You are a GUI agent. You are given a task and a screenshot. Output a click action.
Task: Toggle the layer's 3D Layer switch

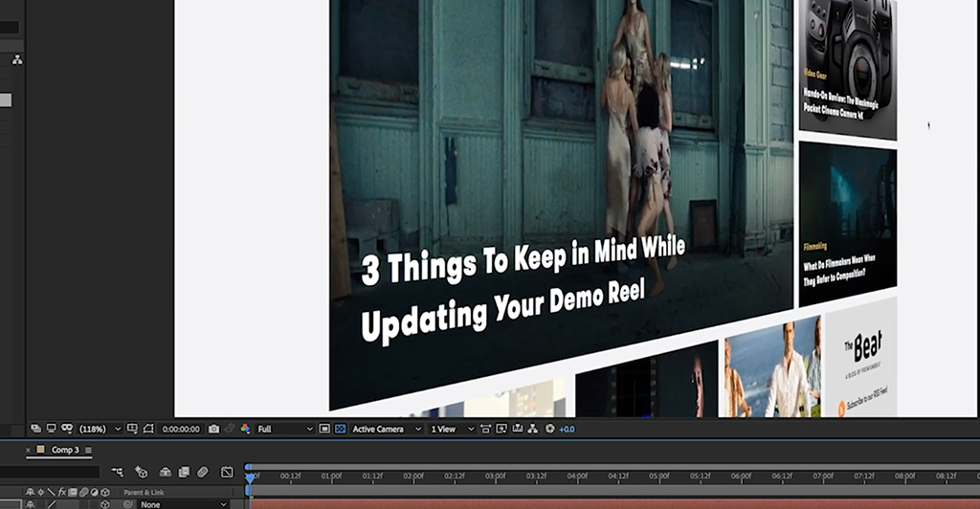point(105,504)
